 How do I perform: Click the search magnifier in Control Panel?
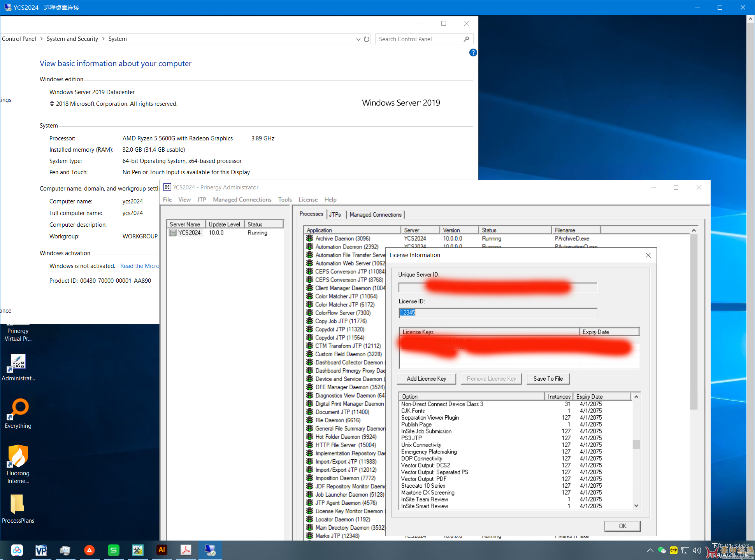(466, 39)
